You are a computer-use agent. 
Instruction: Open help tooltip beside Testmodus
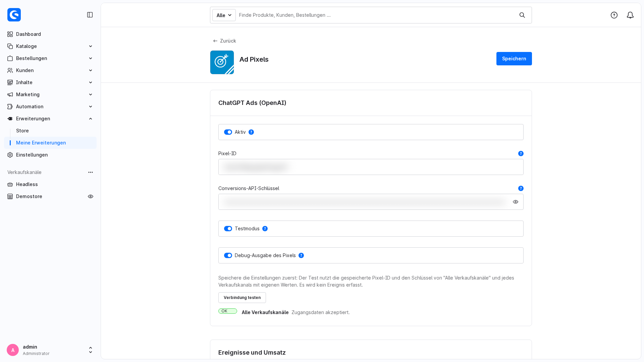(x=265, y=229)
